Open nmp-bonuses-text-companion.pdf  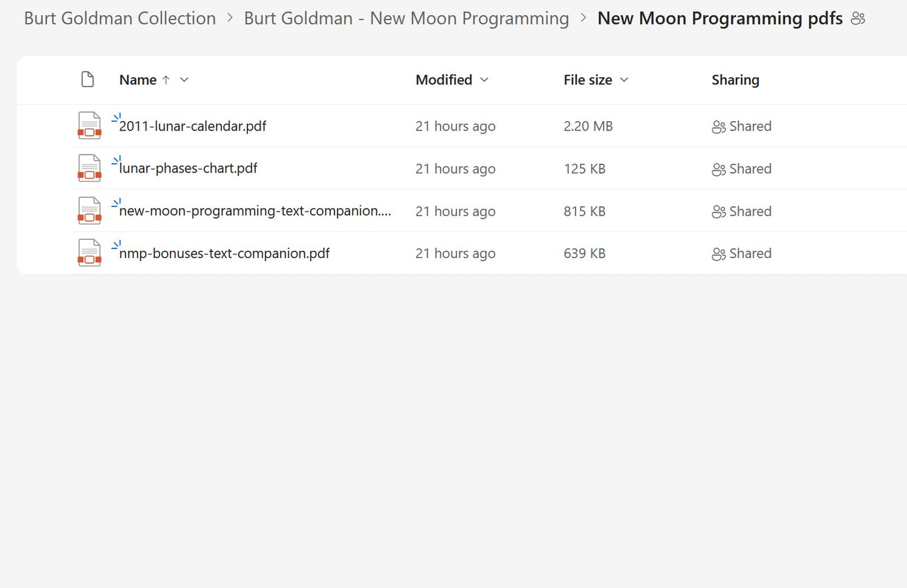224,254
